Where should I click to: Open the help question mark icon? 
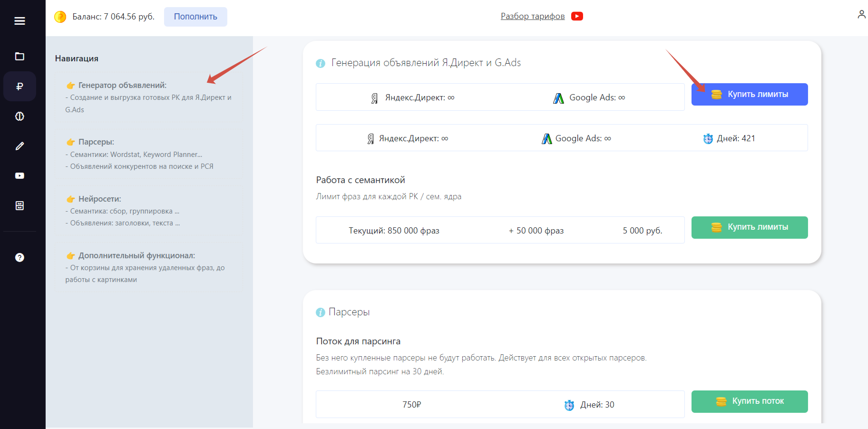[x=20, y=257]
